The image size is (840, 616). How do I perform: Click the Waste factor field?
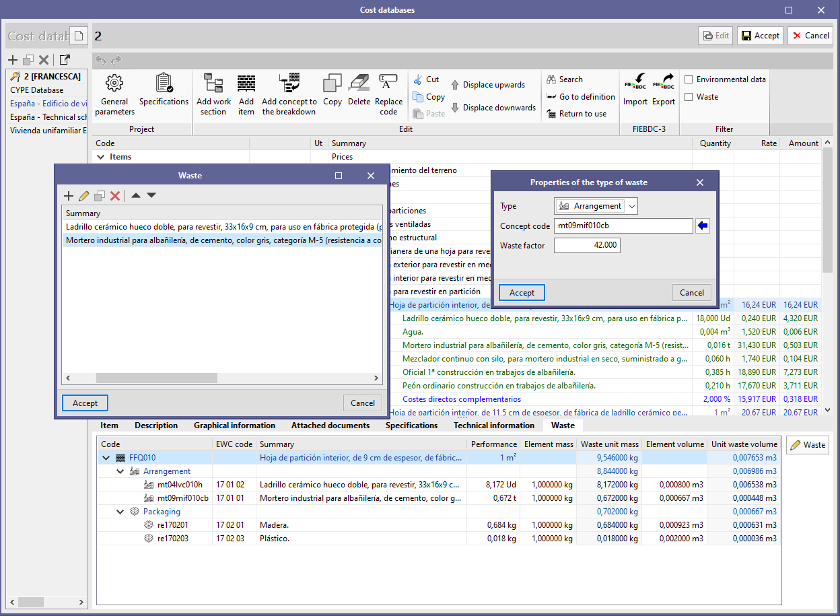pos(587,246)
